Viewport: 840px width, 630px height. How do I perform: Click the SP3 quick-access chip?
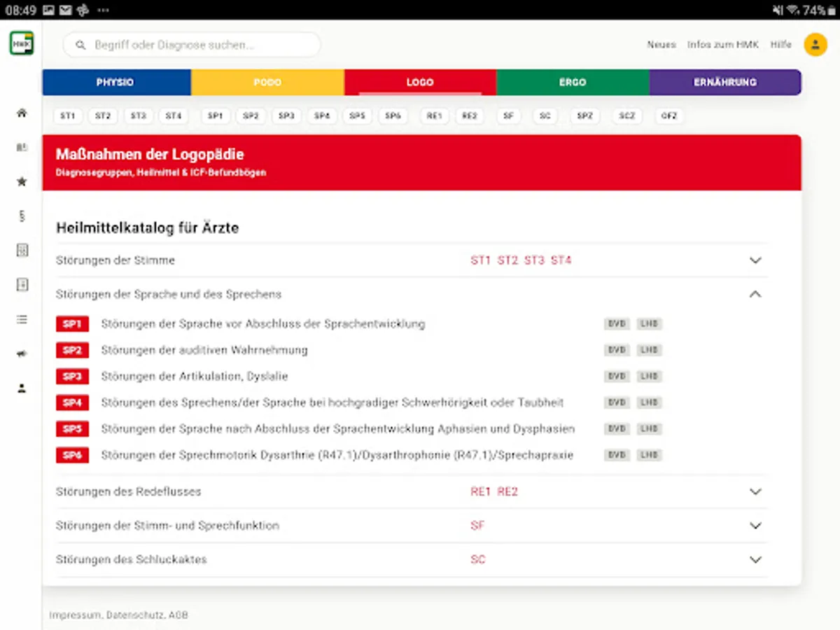(286, 116)
